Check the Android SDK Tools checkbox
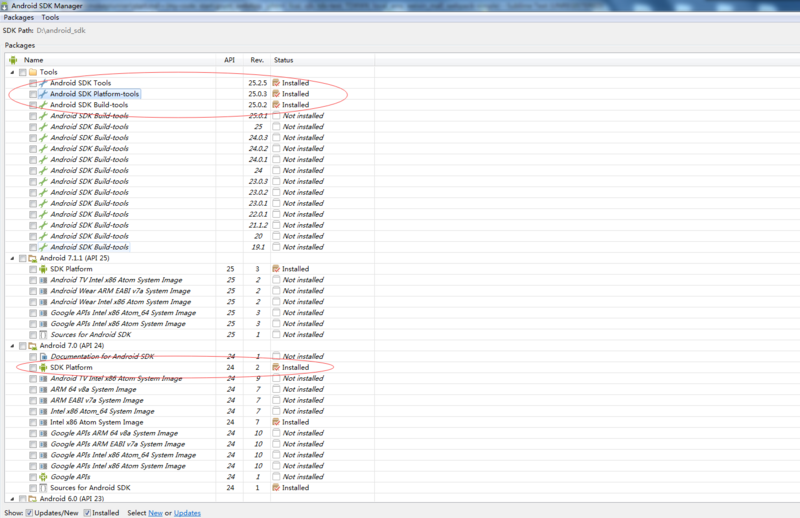The width and height of the screenshot is (800, 518). pyautogui.click(x=33, y=83)
